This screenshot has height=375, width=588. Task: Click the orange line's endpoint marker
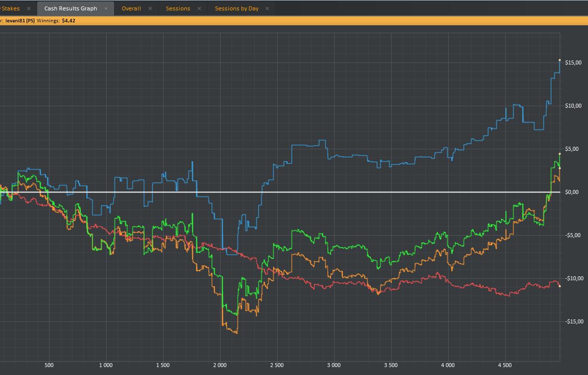[560, 168]
